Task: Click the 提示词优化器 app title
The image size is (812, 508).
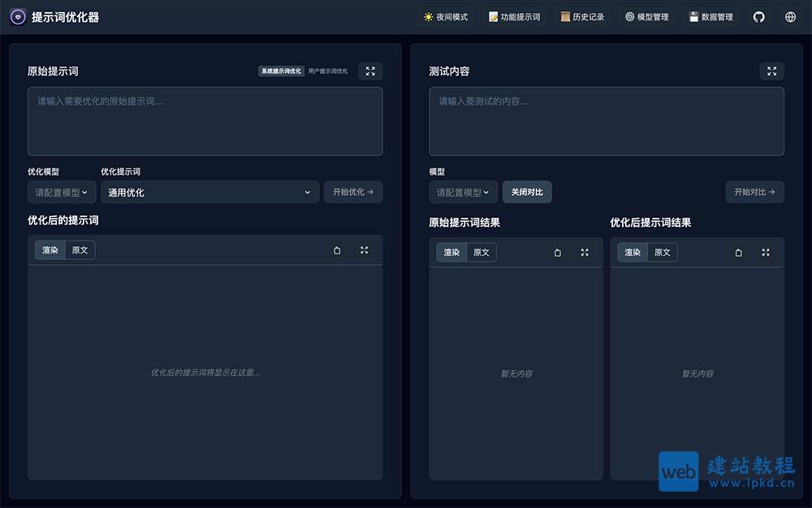Action: (x=65, y=17)
